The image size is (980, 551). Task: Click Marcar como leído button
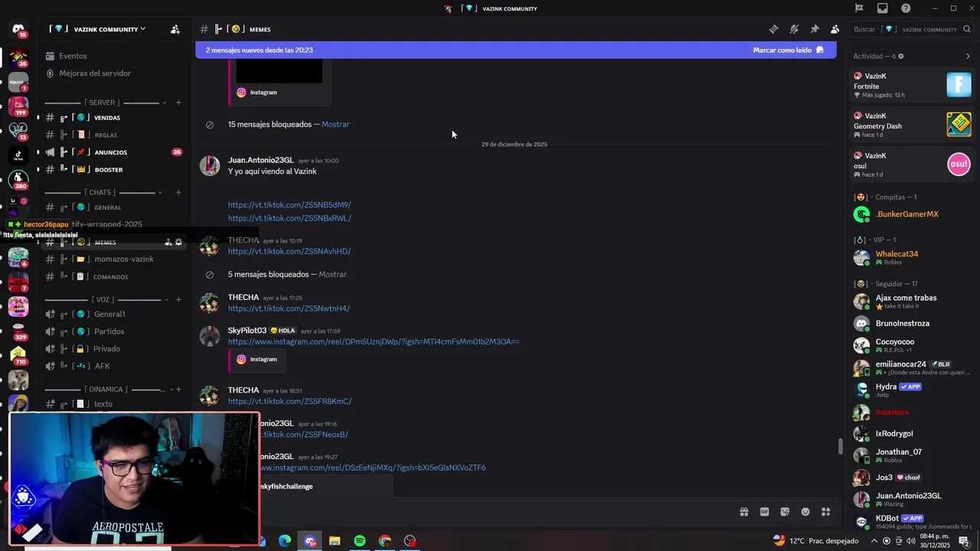tap(788, 50)
